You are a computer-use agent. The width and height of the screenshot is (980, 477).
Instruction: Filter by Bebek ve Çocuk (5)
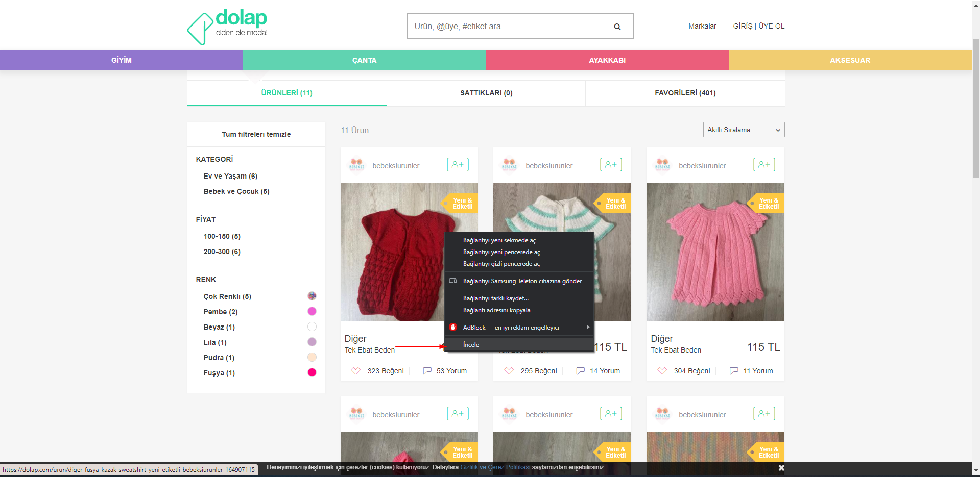236,191
